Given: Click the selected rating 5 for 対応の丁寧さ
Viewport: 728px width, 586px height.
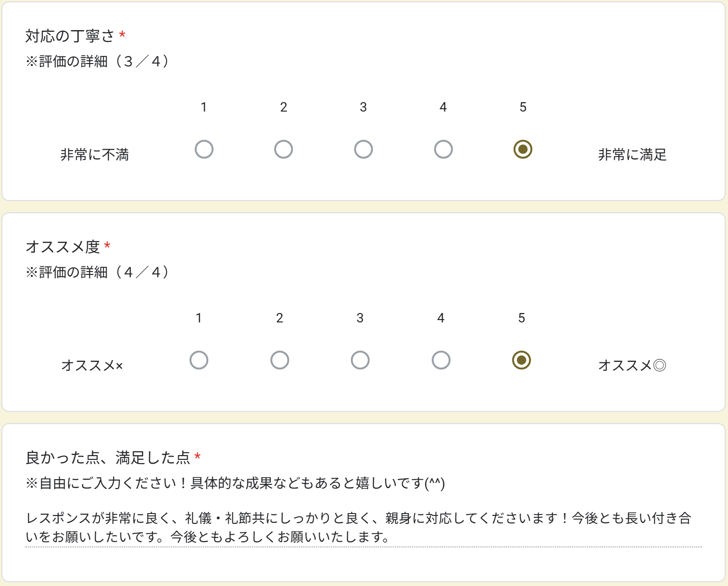Looking at the screenshot, I should 522,149.
